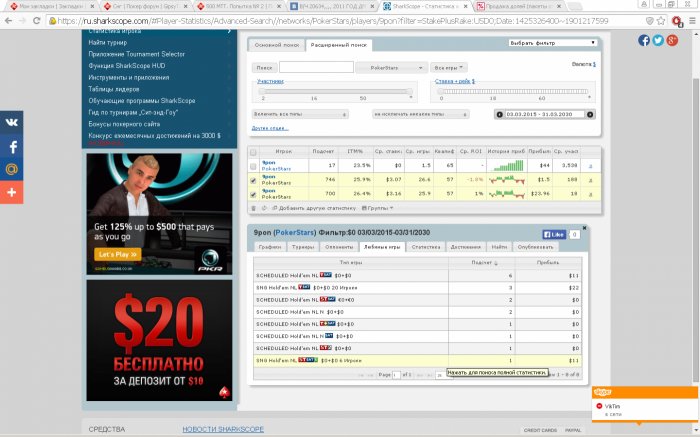Screen dimensions: 700x437
Task: Grab the Участники slider right handle
Action: pos(409,91)
